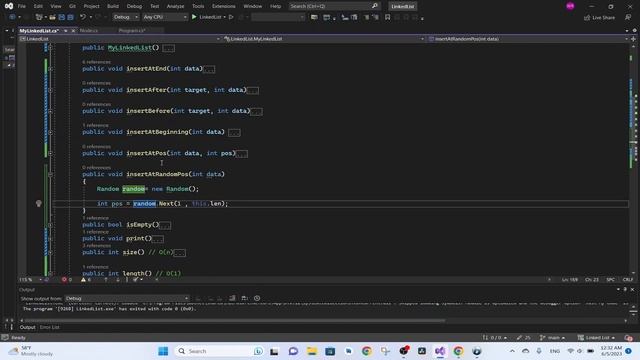This screenshot has width=640, height=360.
Task: Click the SPC indentation indicator
Action: (x=610, y=280)
